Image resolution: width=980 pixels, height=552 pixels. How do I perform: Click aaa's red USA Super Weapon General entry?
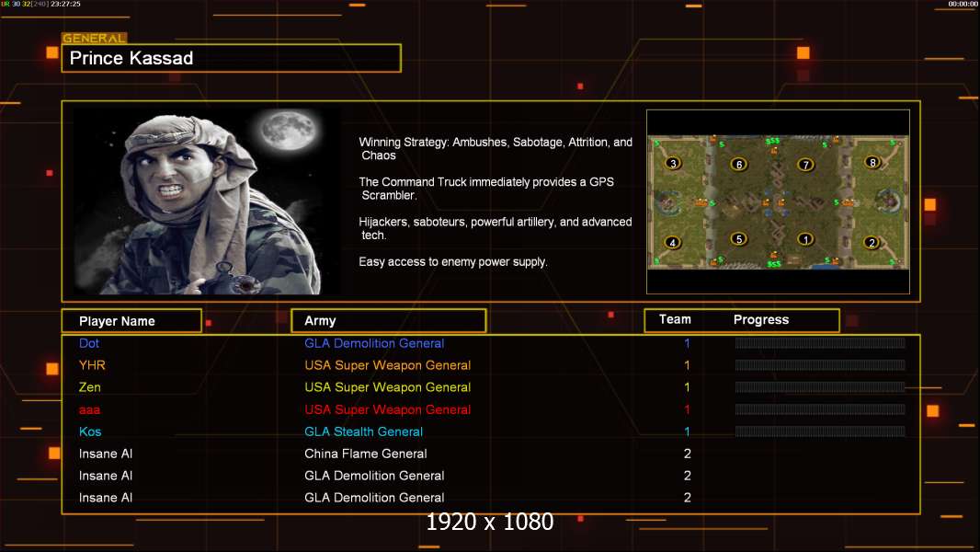tap(388, 409)
